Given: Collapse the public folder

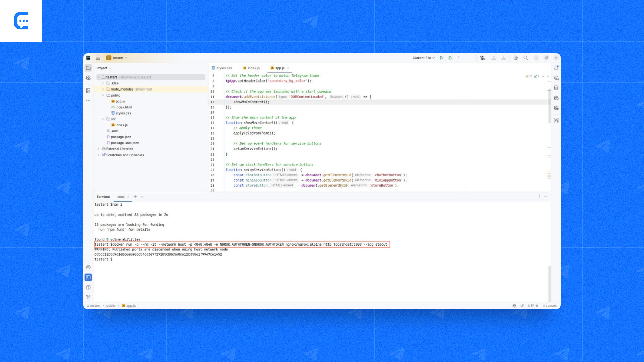Looking at the screenshot, I should tap(103, 95).
